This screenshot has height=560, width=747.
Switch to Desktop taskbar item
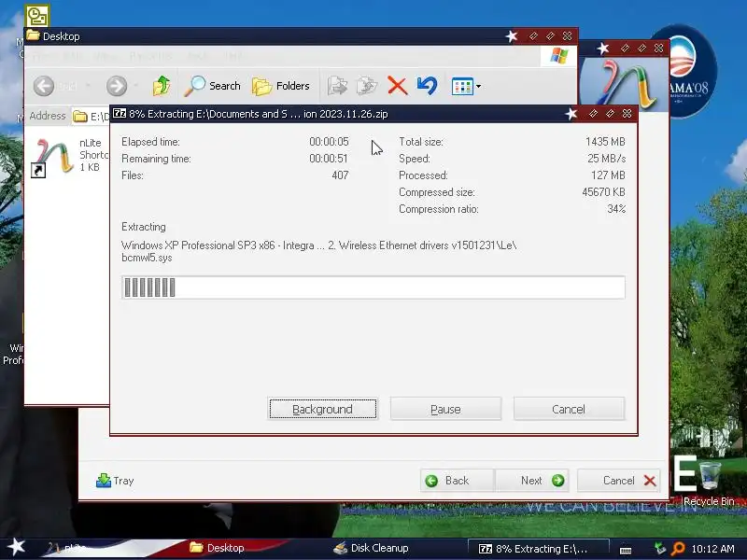coord(217,548)
